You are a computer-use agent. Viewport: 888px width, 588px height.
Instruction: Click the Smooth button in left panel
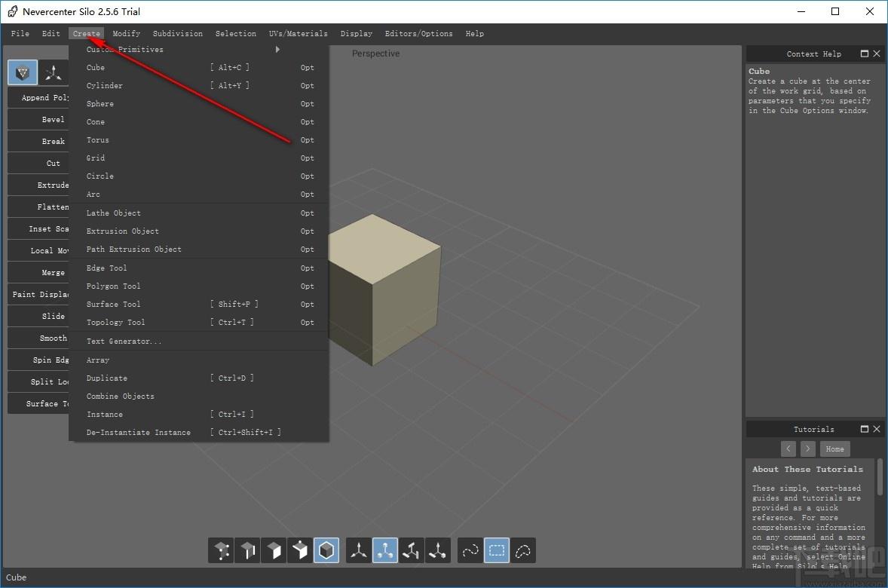click(x=38, y=338)
